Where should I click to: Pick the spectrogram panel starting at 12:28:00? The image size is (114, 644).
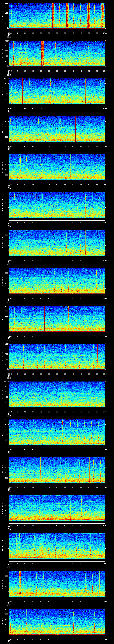pos(57,470)
